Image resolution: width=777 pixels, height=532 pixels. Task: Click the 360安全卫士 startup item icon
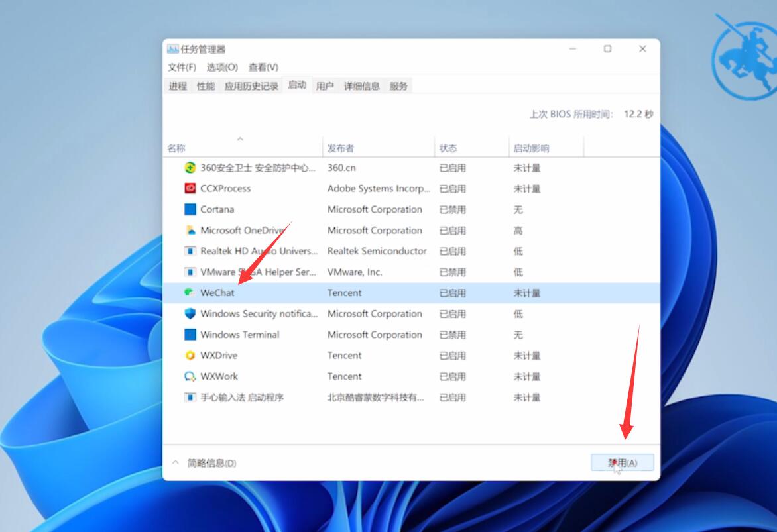point(190,168)
